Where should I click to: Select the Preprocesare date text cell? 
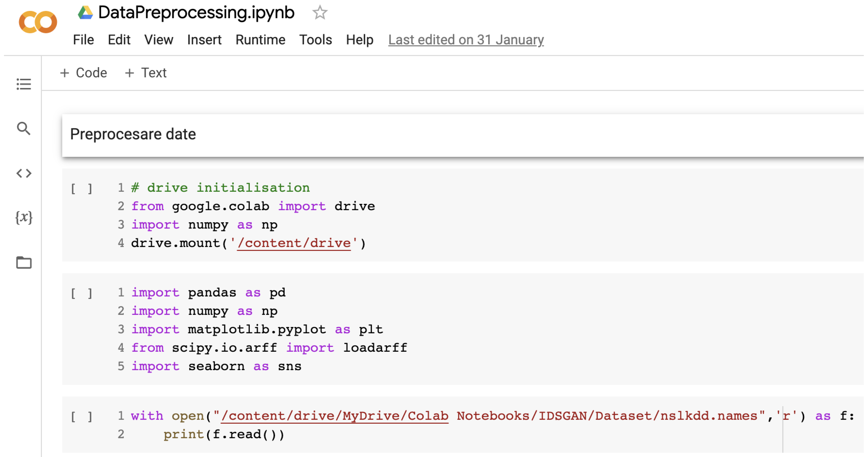(x=133, y=134)
